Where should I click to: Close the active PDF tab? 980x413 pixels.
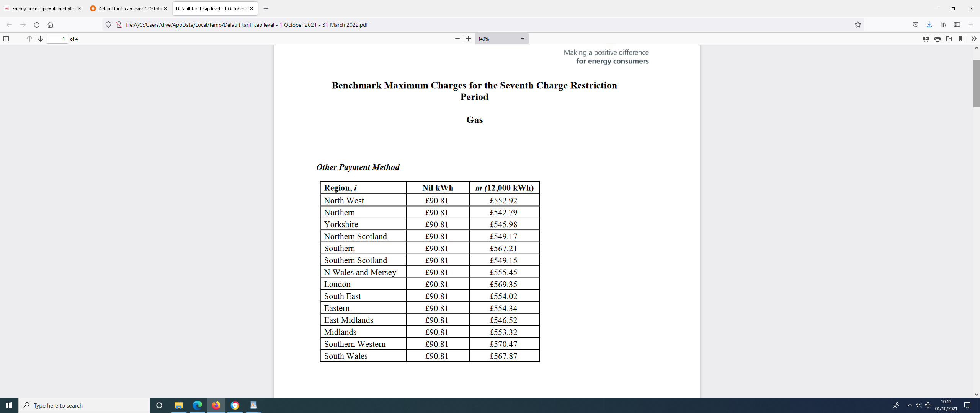(x=252, y=8)
